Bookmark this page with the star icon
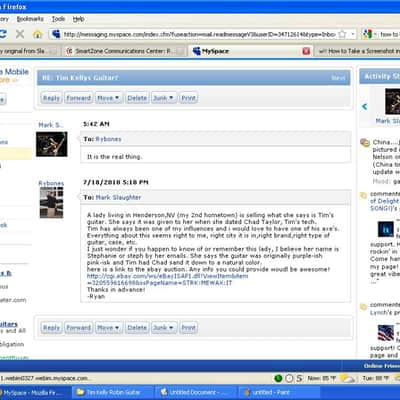Viewport: 400px width, 400px height. 342,34
